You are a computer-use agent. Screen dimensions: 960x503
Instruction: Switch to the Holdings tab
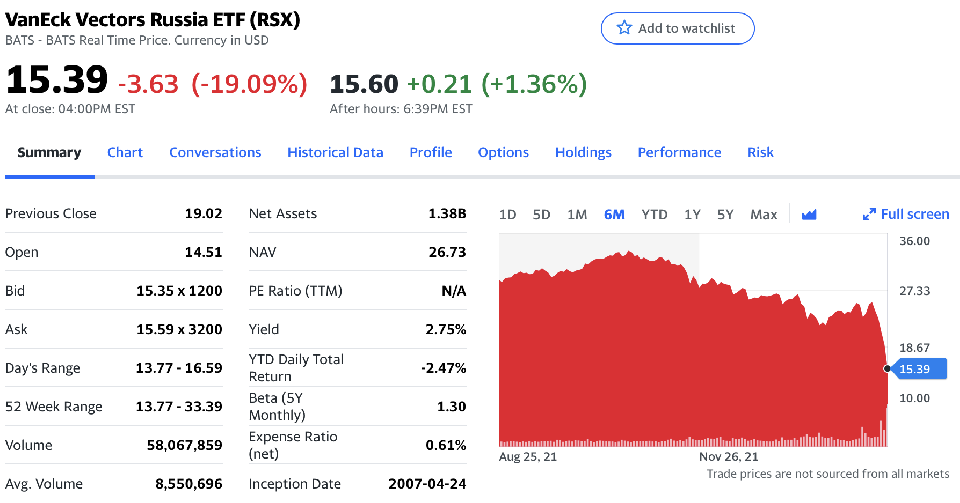[x=583, y=153]
